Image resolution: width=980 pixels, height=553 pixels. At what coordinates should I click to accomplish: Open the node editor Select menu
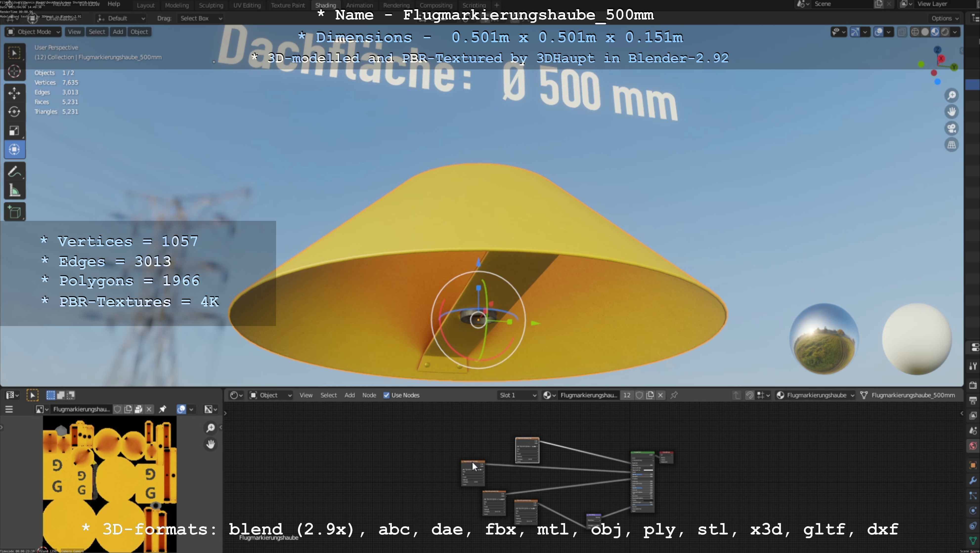328,395
